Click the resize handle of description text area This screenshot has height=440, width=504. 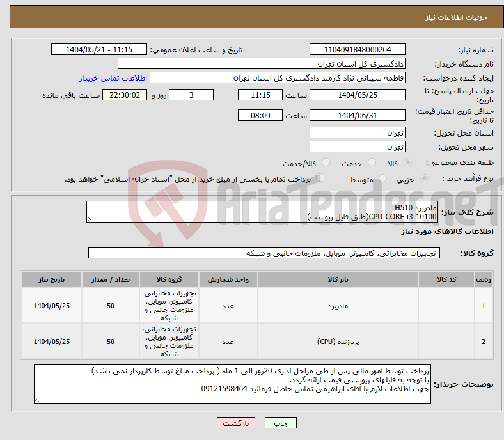pos(90,219)
